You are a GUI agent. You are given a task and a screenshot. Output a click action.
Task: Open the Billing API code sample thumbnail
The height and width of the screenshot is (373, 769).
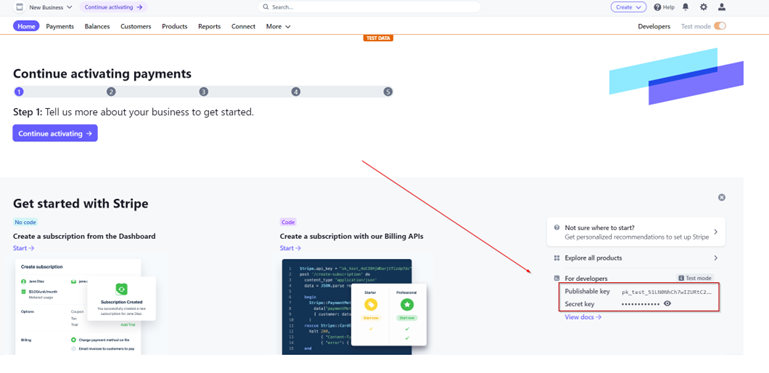click(354, 306)
